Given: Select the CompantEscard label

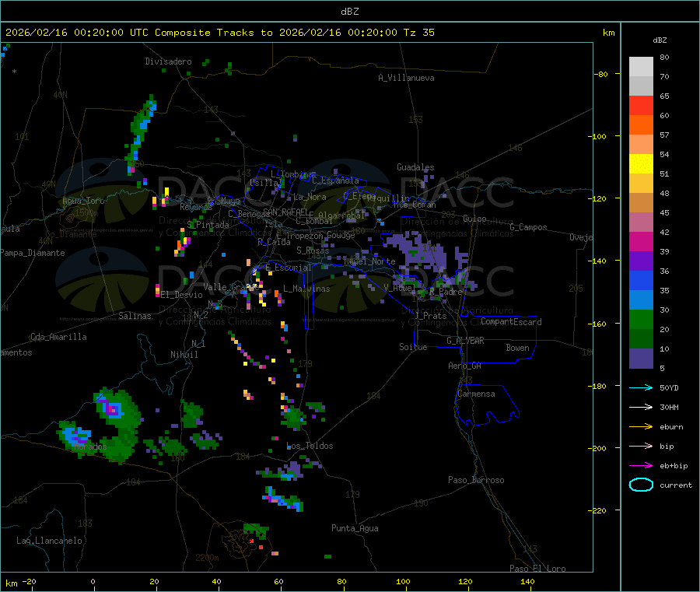Looking at the screenshot, I should tap(511, 321).
